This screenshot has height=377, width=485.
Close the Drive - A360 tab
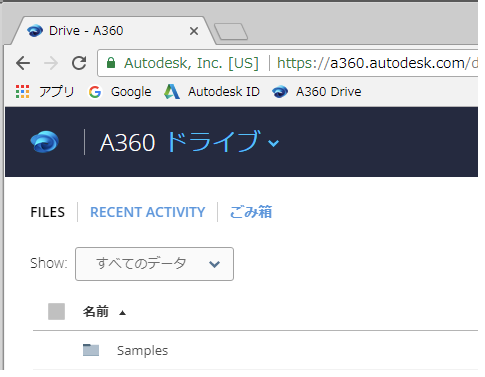[194, 31]
